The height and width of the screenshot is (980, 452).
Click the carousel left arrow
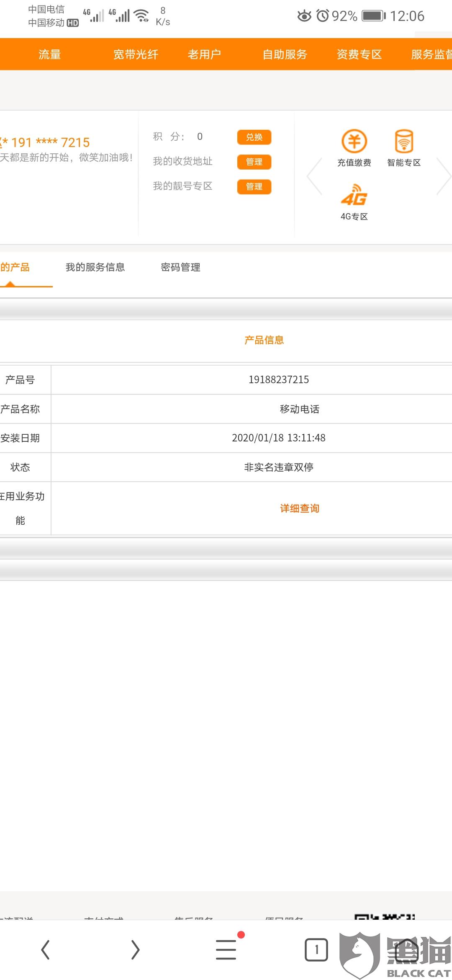tap(314, 176)
